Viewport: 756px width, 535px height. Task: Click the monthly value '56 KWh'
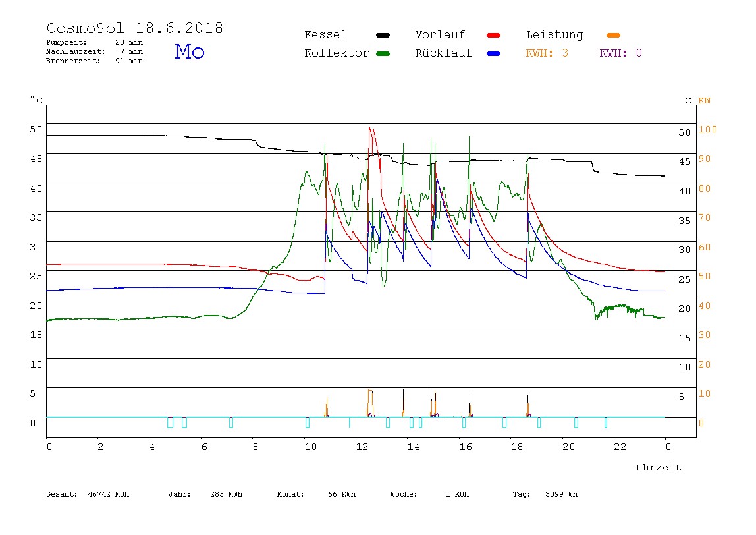(342, 494)
